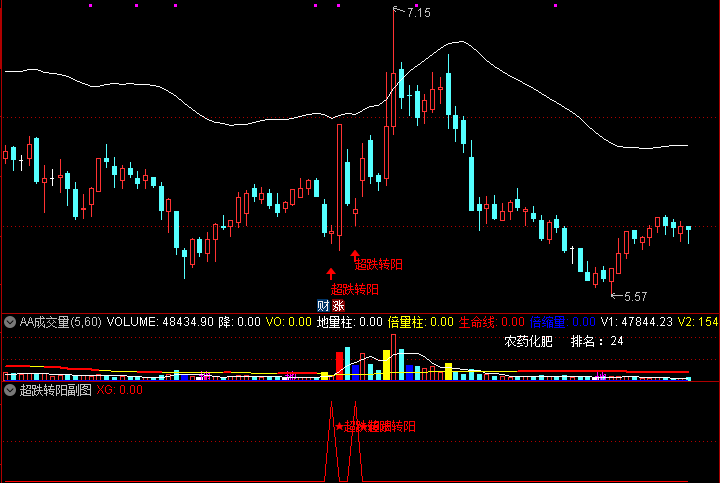Viewport: 720px width, 483px height.
Task: Click the red XG: 0.00 value
Action: (119, 390)
